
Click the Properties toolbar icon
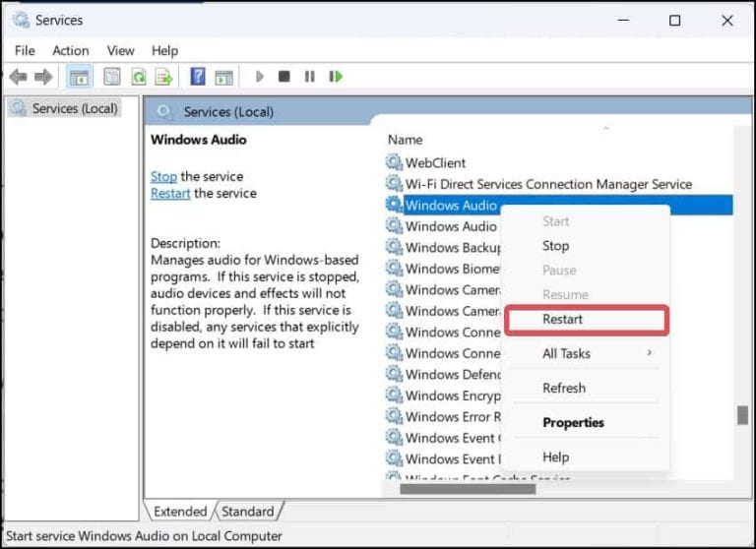click(x=112, y=77)
